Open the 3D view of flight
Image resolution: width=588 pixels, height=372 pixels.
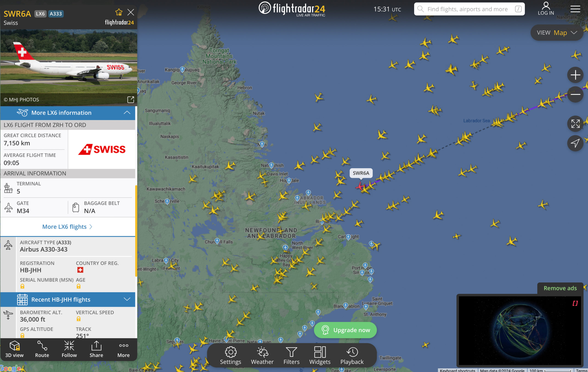pyautogui.click(x=14, y=349)
